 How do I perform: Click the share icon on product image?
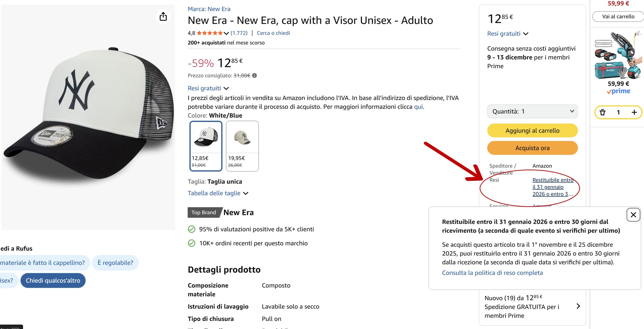(163, 16)
